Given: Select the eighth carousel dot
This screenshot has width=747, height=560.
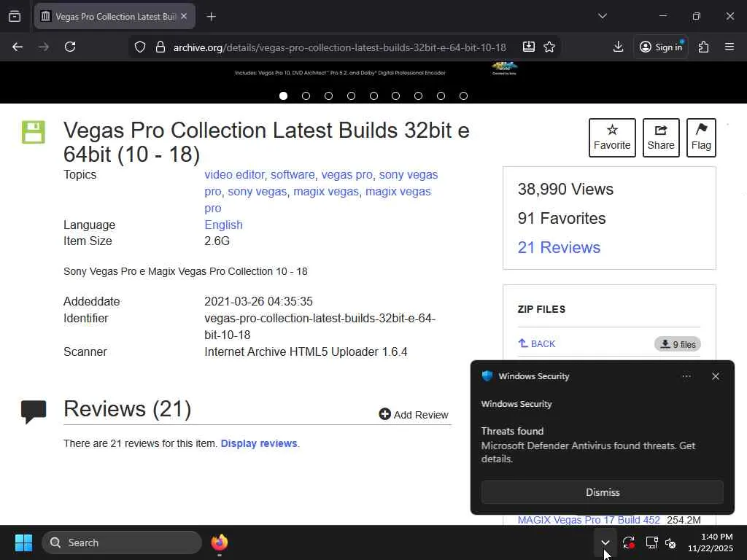Looking at the screenshot, I should point(441,96).
